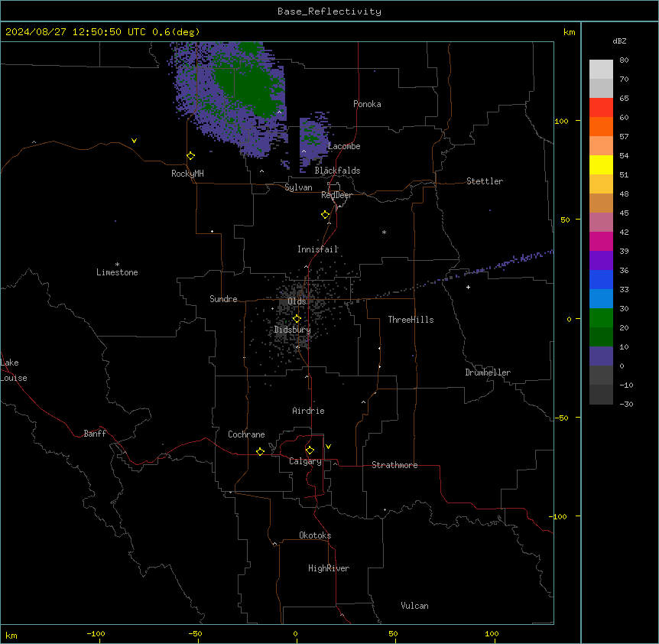The width and height of the screenshot is (659, 644).
Task: Select the Vulcan label
Action: click(x=415, y=606)
